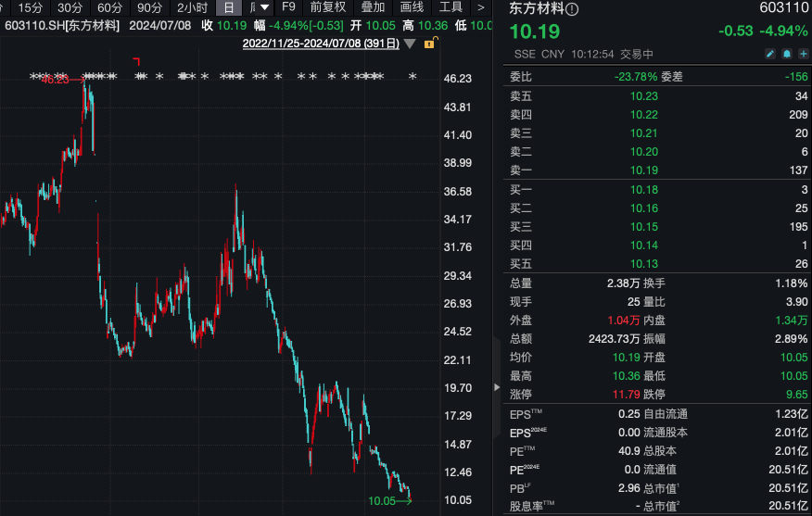Open the 画线 drawing tools
The height and width of the screenshot is (516, 812).
tap(412, 7)
